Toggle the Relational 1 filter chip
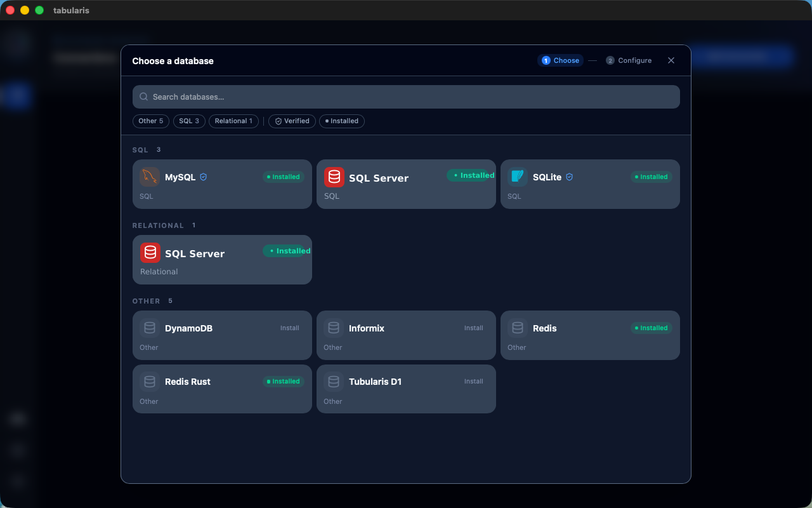The width and height of the screenshot is (812, 508). [x=233, y=121]
